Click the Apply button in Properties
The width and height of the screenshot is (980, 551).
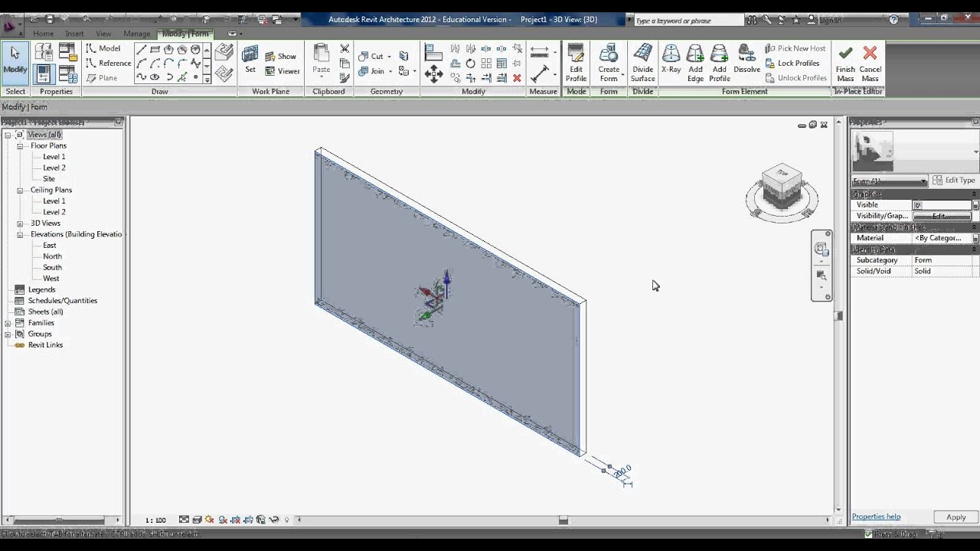pos(955,517)
